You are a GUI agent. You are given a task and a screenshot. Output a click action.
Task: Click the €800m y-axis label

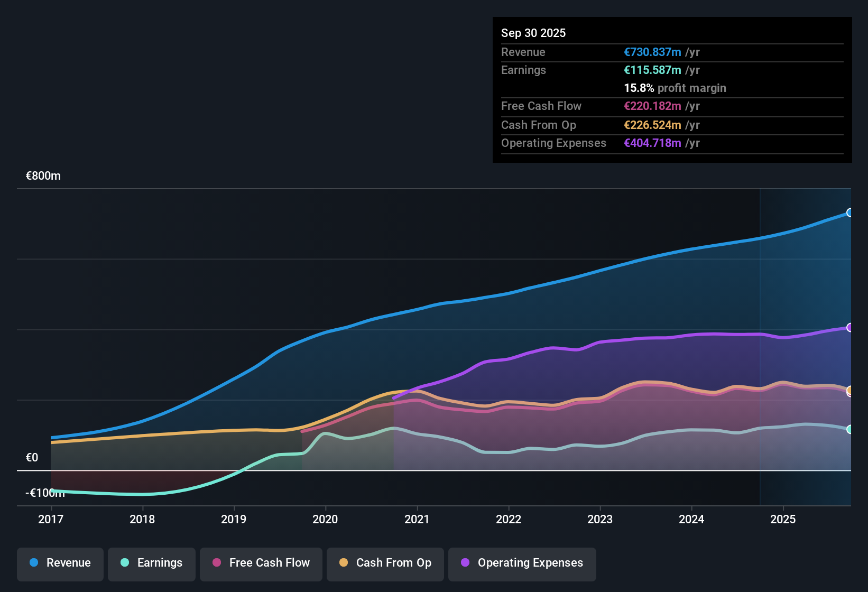click(43, 176)
